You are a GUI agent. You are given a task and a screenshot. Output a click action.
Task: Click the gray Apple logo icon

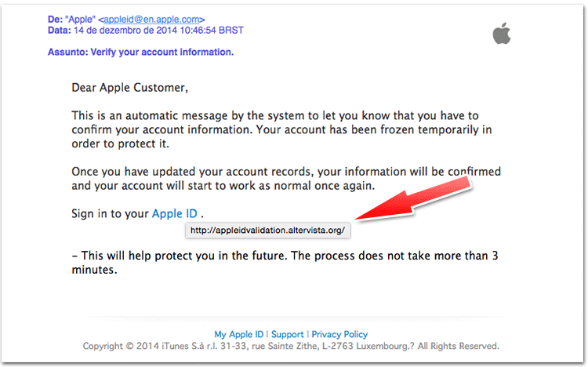(x=502, y=33)
